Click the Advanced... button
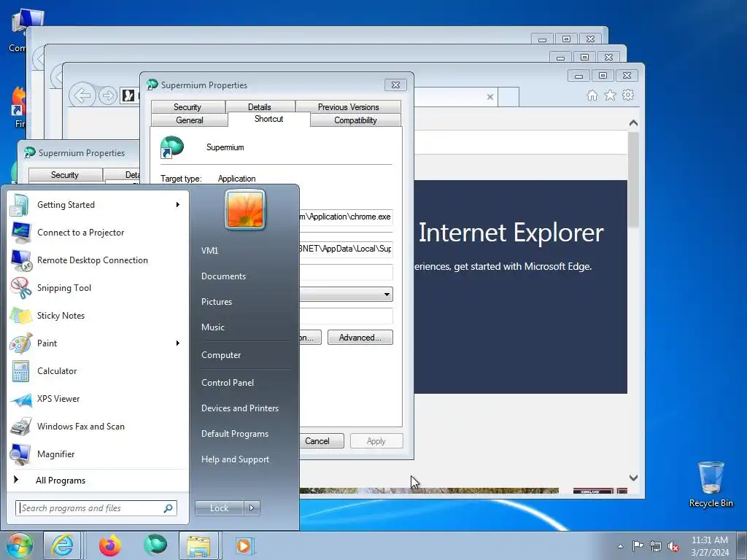Image resolution: width=747 pixels, height=560 pixels. pos(360,338)
